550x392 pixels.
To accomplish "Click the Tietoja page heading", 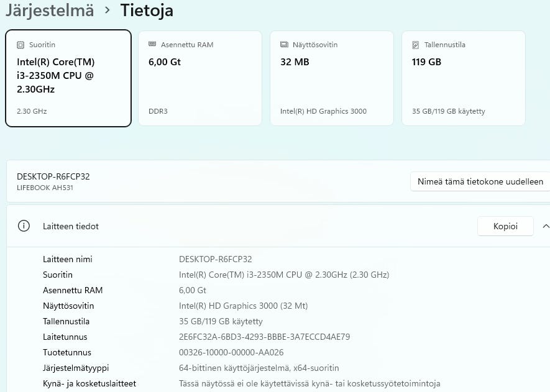I will tap(147, 10).
